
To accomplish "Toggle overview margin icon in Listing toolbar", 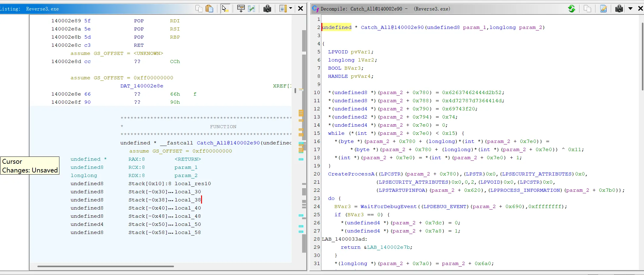I will tap(283, 8).
